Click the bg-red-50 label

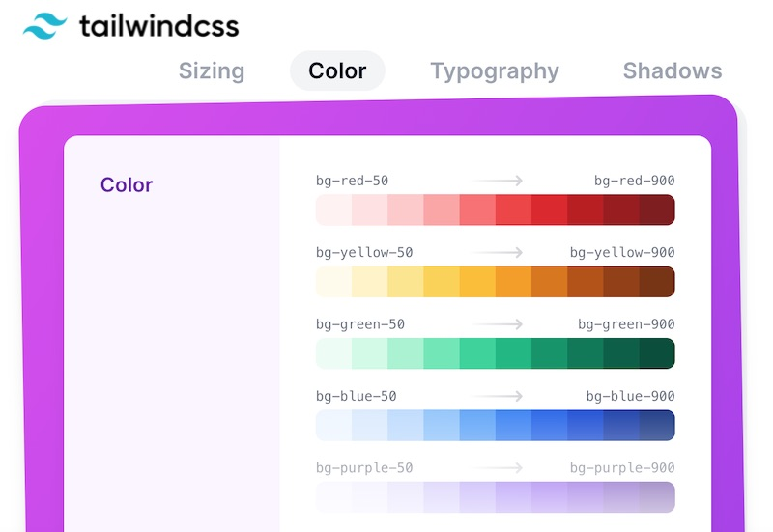point(352,181)
